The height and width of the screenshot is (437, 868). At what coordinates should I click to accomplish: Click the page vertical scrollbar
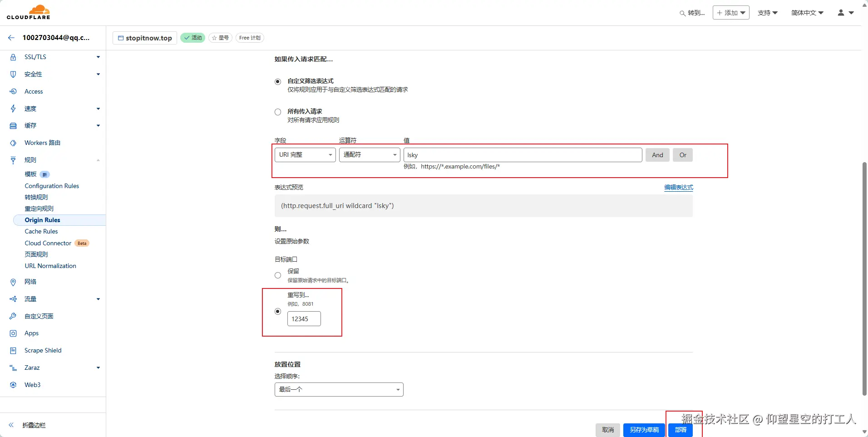(864, 278)
